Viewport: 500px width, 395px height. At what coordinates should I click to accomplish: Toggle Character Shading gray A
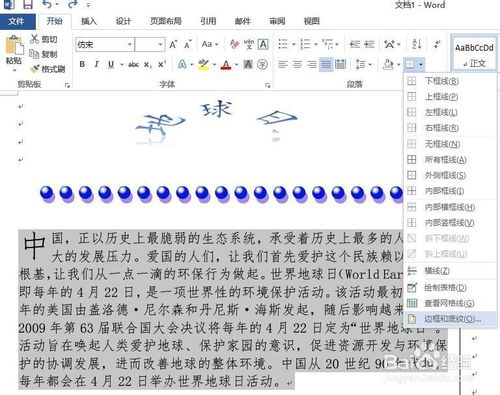click(248, 64)
